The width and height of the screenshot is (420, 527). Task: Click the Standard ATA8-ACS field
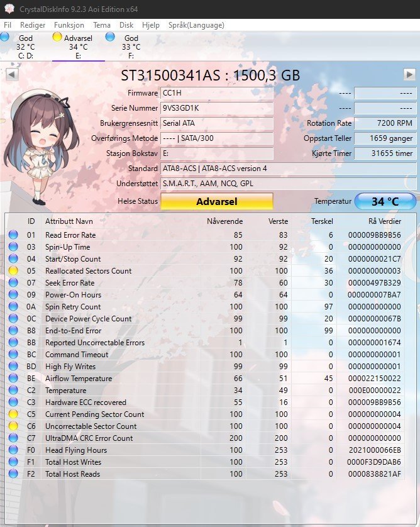tap(289, 169)
